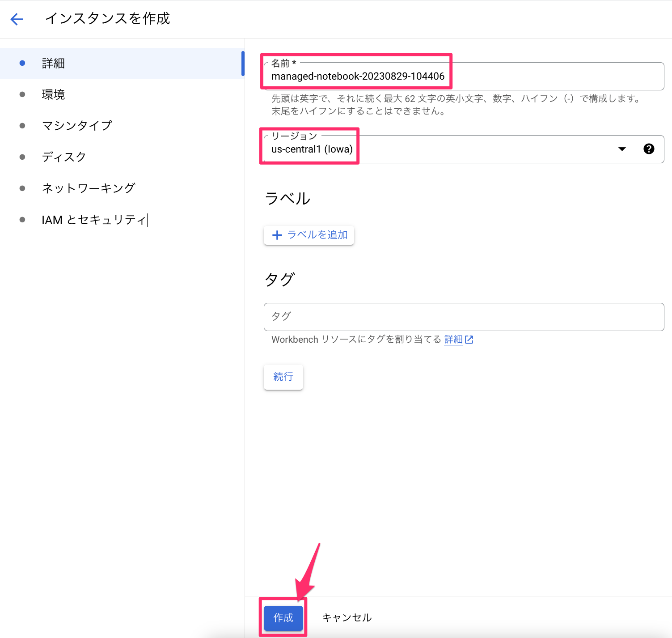Open the external link icon next to 詳細

[x=469, y=339]
